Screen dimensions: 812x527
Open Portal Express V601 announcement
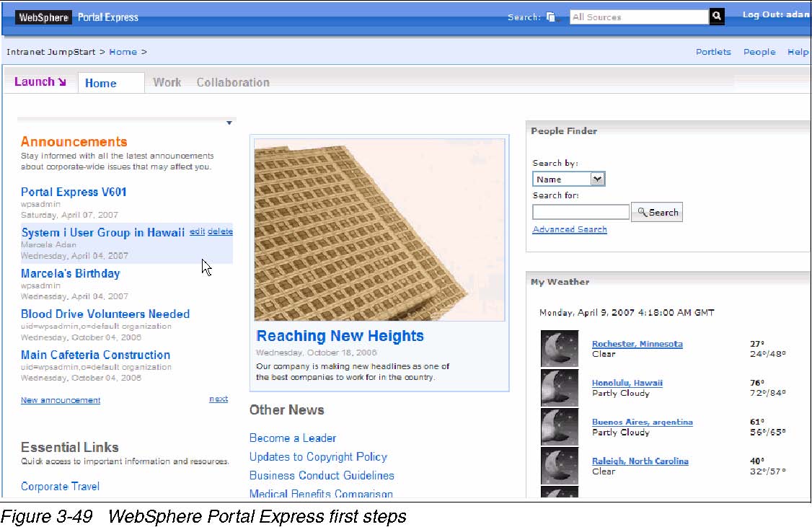[74, 192]
